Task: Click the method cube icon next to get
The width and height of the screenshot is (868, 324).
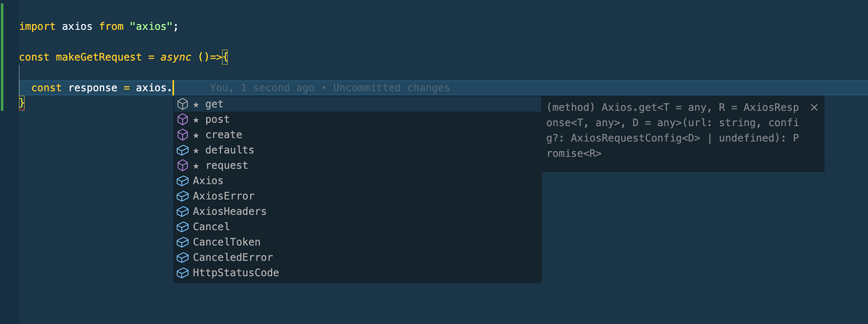Action: (x=183, y=104)
